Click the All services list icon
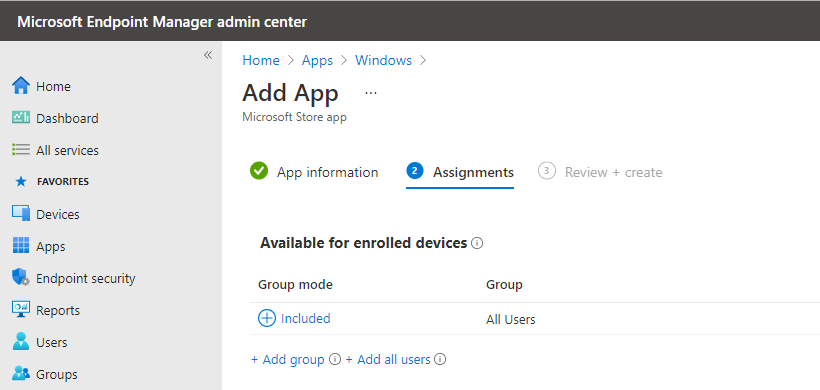The width and height of the screenshot is (820, 390). point(21,150)
